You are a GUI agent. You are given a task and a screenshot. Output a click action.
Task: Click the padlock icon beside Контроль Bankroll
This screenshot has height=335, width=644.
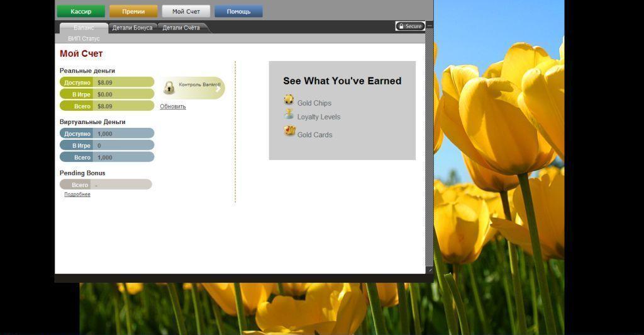click(169, 88)
